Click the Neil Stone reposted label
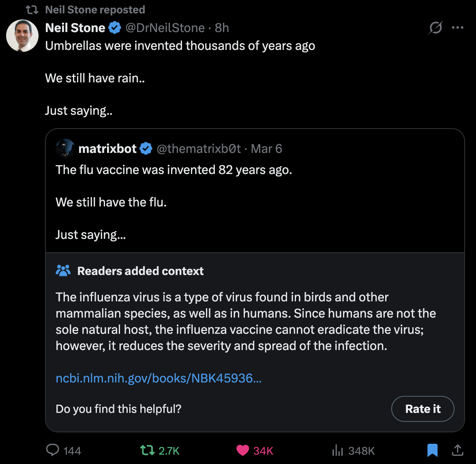Image resolution: width=476 pixels, height=464 pixels. tap(95, 9)
